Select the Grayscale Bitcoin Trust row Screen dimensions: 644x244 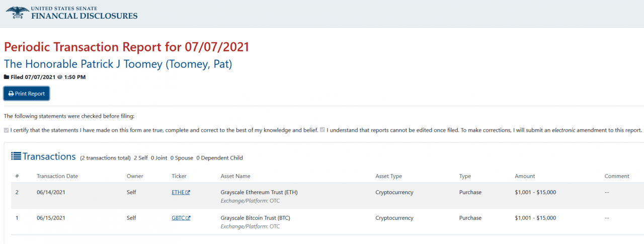[x=255, y=218]
